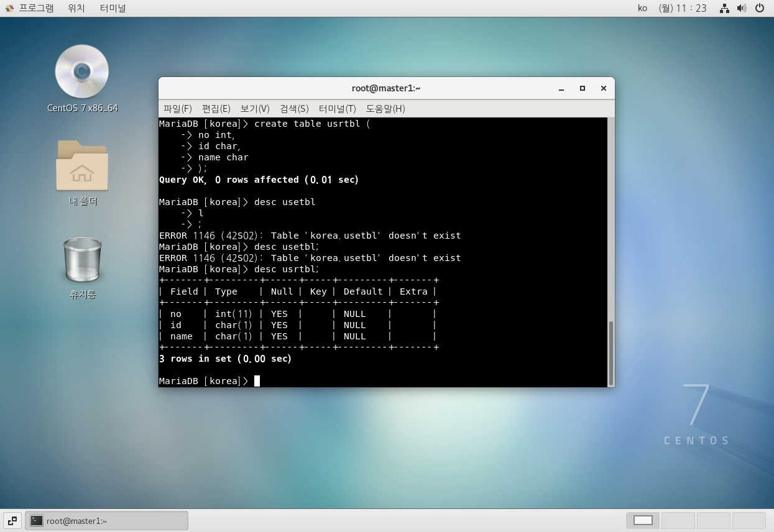Open the 보기(V) menu in terminal

(x=255, y=109)
